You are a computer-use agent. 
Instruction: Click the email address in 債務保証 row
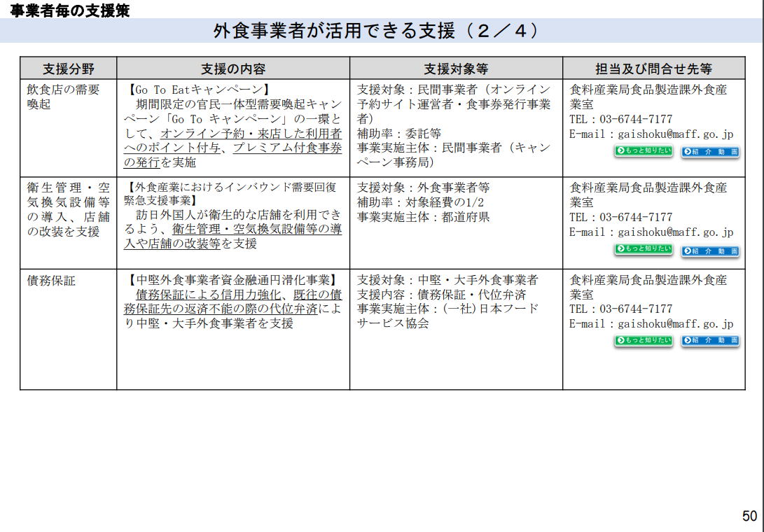[675, 324]
